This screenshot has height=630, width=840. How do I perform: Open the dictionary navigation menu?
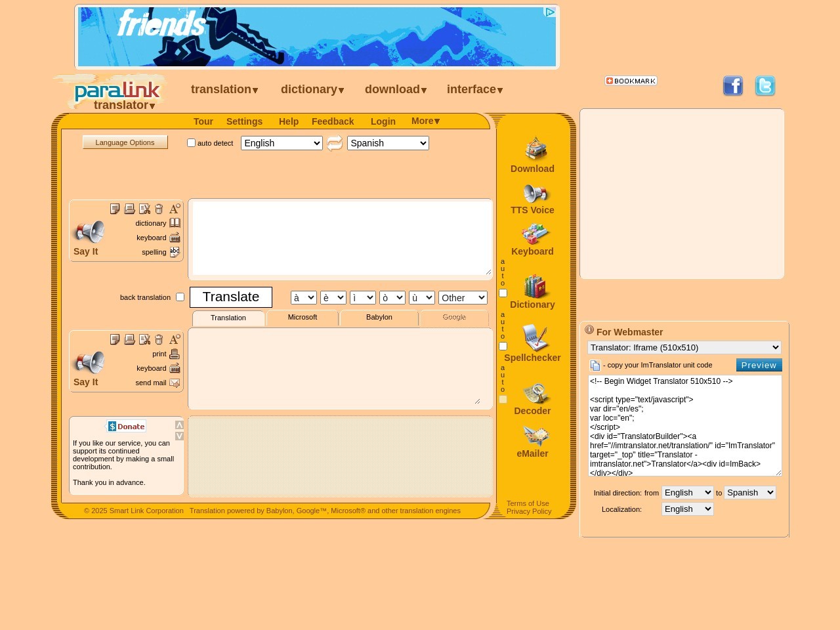pos(313,89)
